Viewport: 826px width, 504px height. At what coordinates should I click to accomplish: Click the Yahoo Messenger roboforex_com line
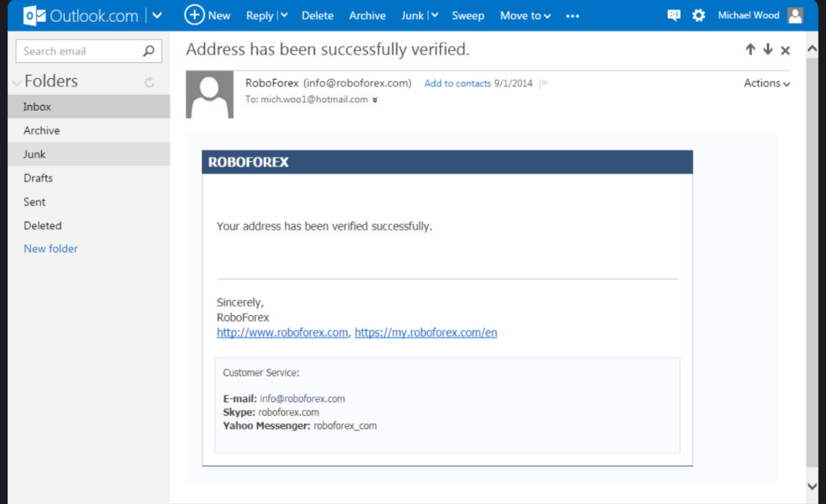tap(300, 426)
